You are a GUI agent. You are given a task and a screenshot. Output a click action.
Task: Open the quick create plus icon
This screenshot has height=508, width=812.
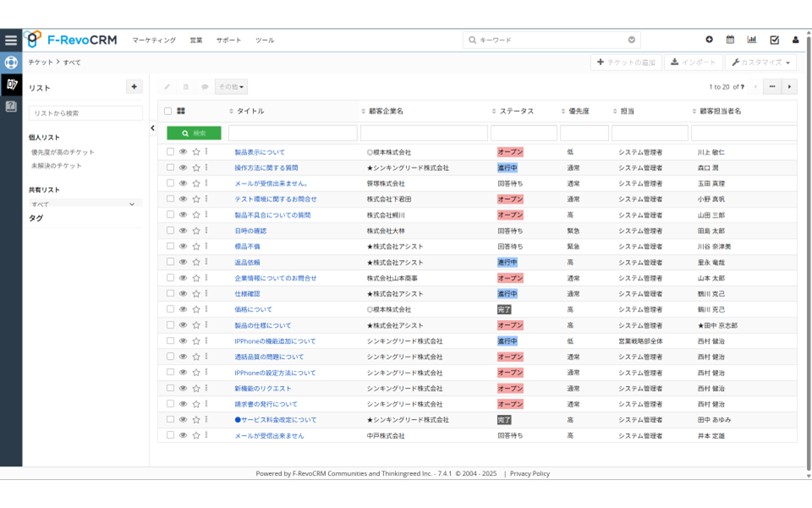coord(709,40)
